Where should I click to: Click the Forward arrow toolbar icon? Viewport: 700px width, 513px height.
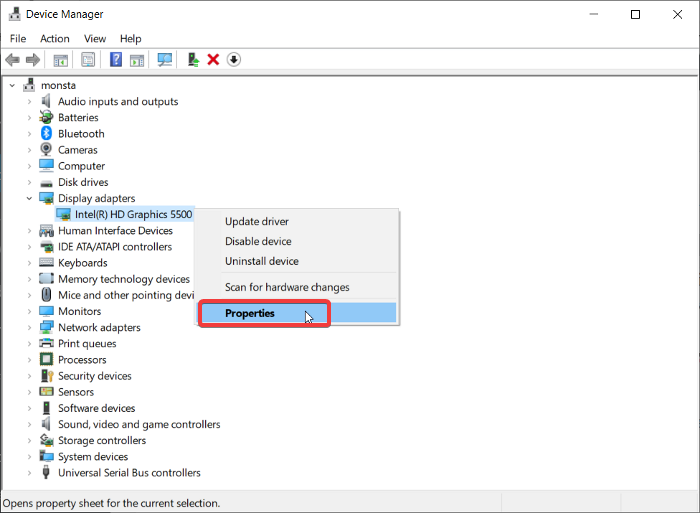tap(33, 59)
